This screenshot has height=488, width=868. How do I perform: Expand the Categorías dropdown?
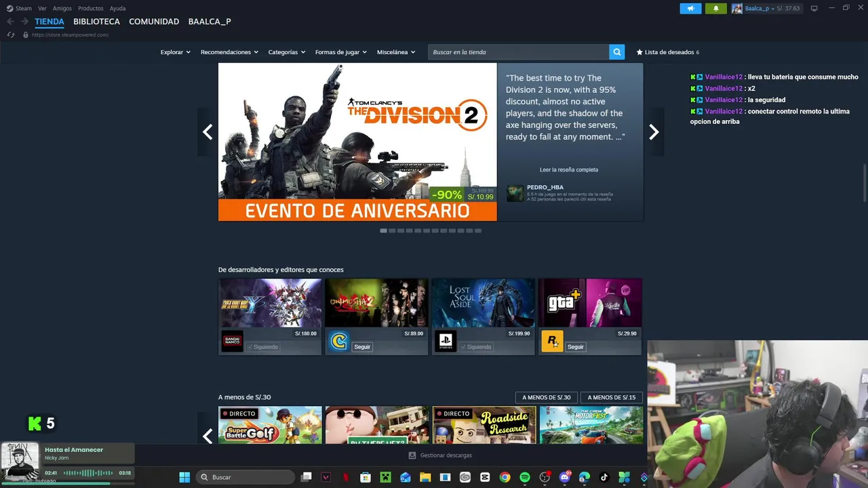[x=286, y=52]
